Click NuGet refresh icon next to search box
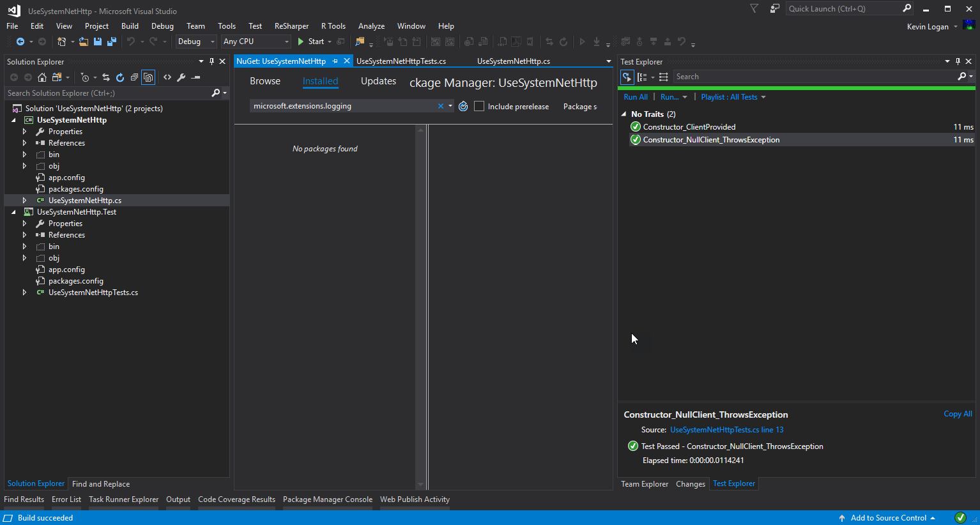This screenshot has height=525, width=980. (463, 106)
